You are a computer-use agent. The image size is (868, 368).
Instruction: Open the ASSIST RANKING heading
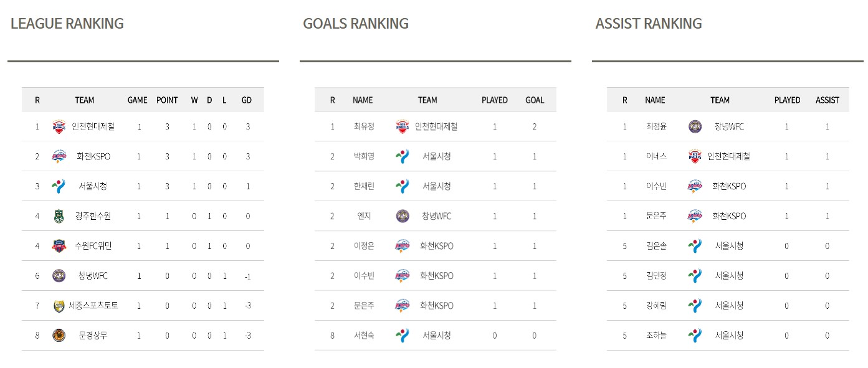click(x=649, y=24)
